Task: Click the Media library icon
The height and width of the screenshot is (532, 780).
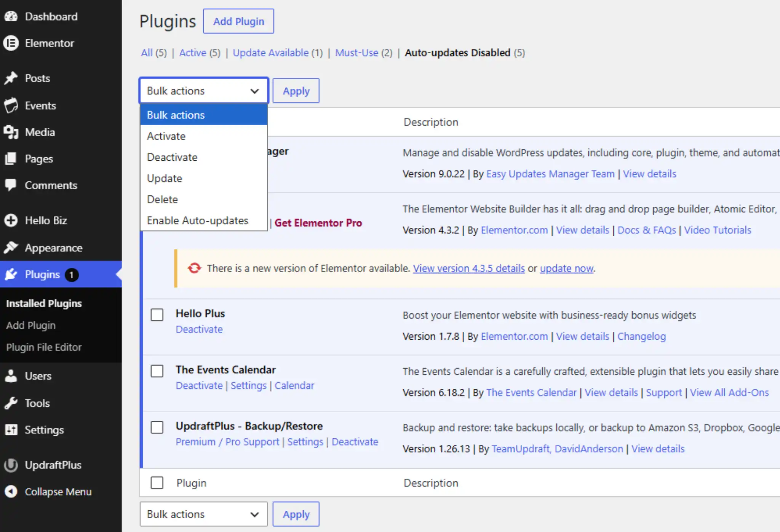Action: pos(11,132)
